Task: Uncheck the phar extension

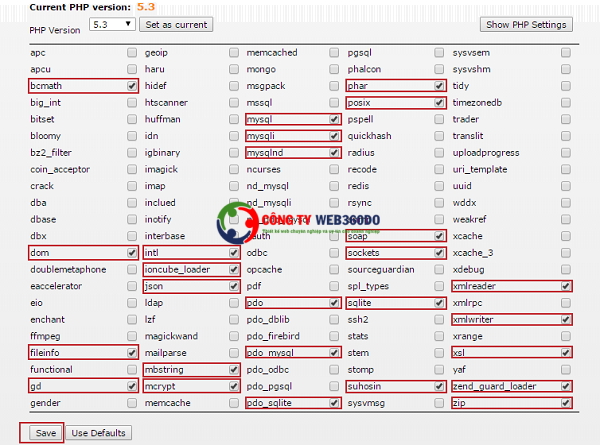Action: [439, 86]
